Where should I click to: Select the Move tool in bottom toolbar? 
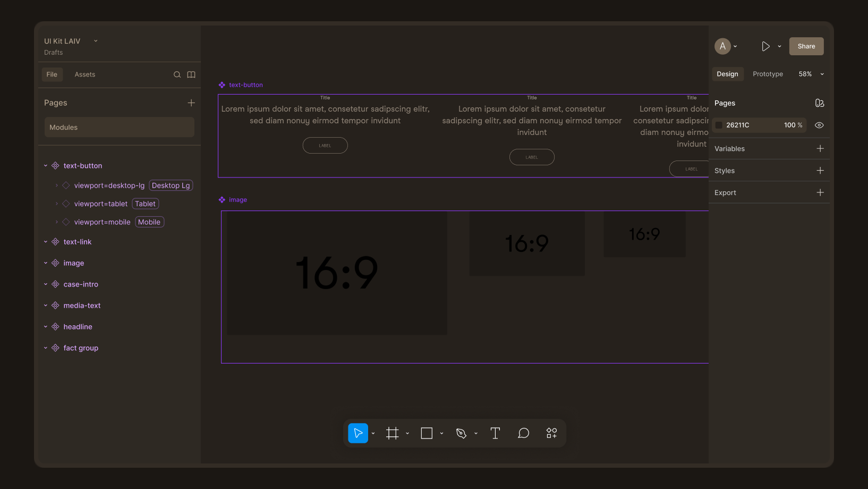click(358, 433)
